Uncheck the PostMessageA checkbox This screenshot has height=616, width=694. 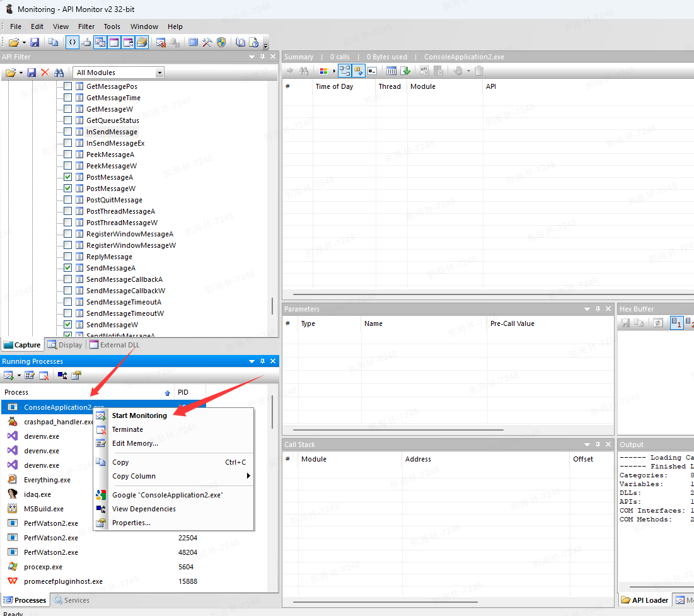point(67,177)
